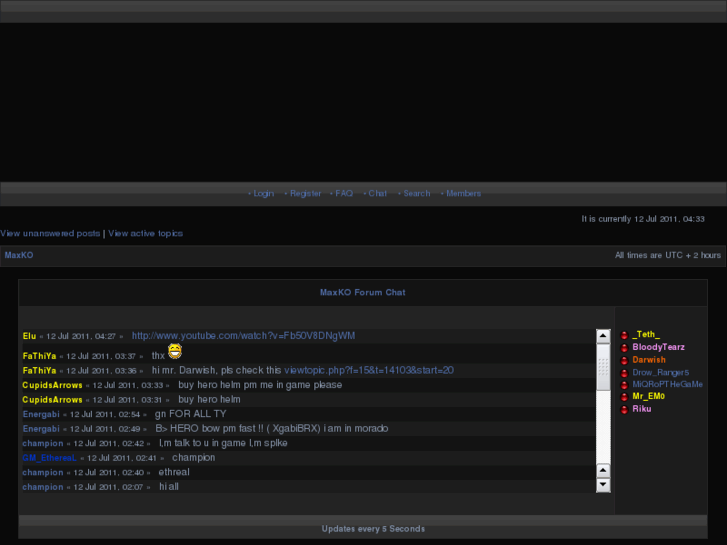Open the Chat page

tap(377, 193)
